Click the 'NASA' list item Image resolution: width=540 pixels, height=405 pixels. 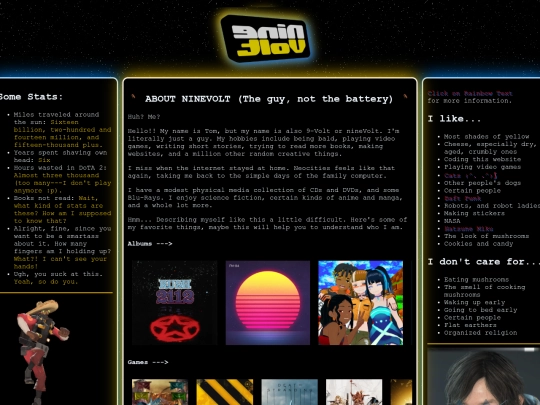(452, 221)
